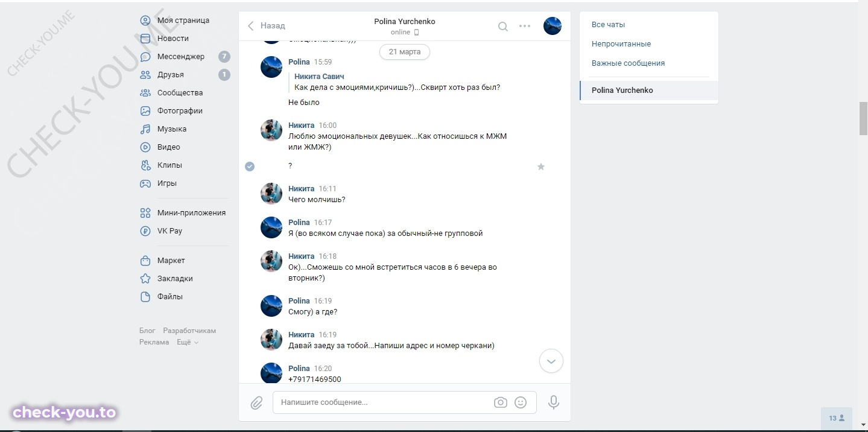Mark the '?' message as important star
This screenshot has height=432, width=868.
pyautogui.click(x=541, y=167)
